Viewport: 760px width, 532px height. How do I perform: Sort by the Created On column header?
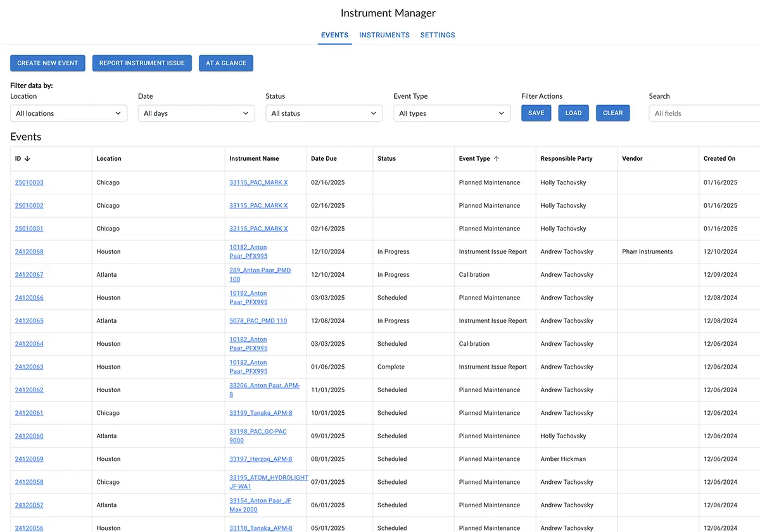[719, 159]
